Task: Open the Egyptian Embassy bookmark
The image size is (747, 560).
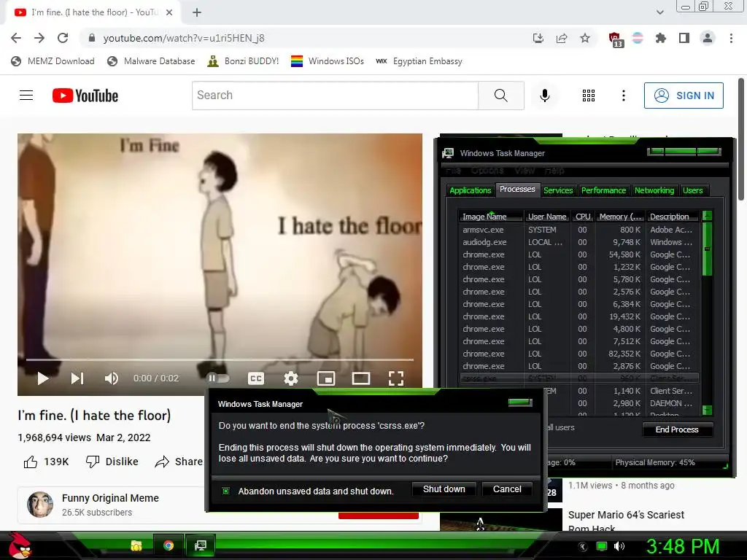Action: click(419, 61)
